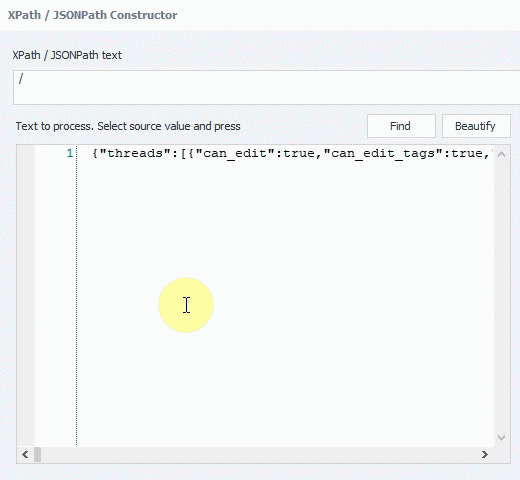The image size is (520, 480).
Task: Click the scroll left arrow below the editor
Action: point(25,454)
